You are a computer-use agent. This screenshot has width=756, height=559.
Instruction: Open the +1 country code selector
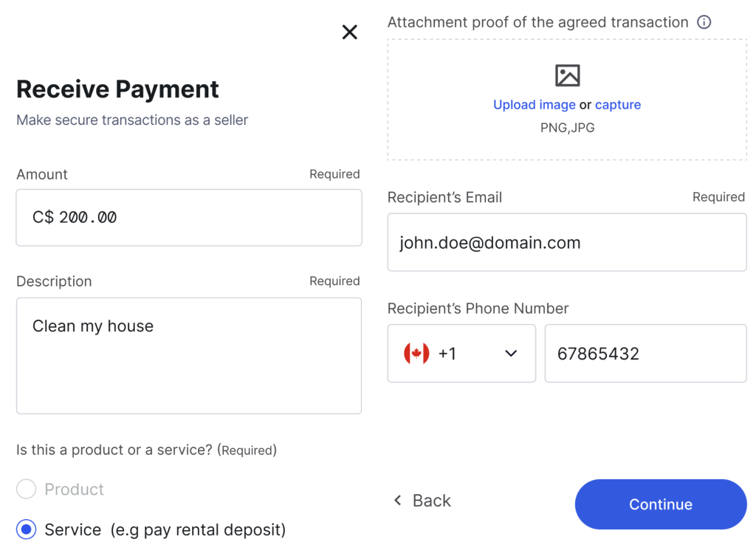tap(461, 354)
